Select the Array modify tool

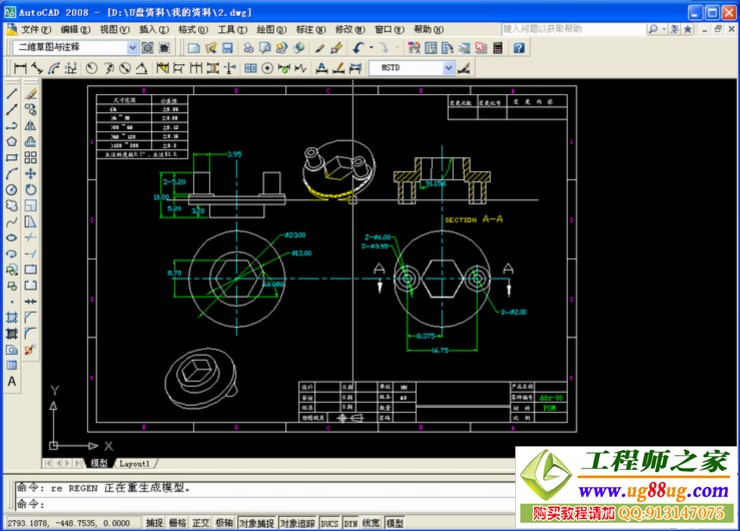[x=31, y=157]
